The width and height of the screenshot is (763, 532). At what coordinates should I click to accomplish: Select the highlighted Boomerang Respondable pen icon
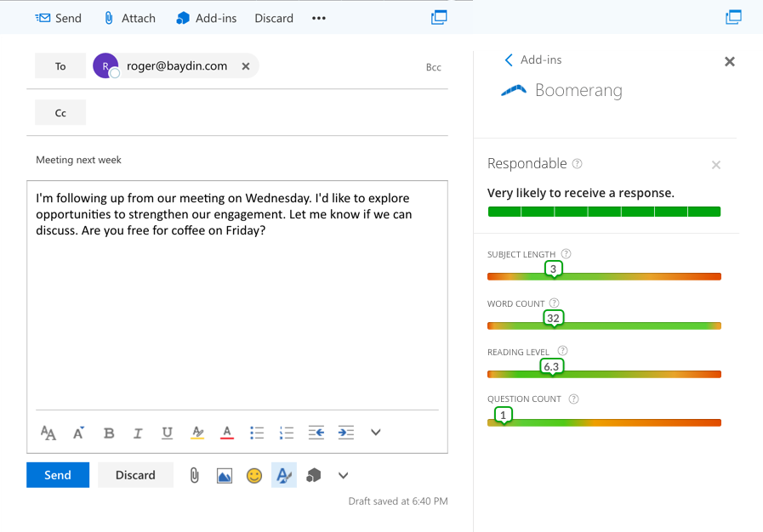point(283,475)
